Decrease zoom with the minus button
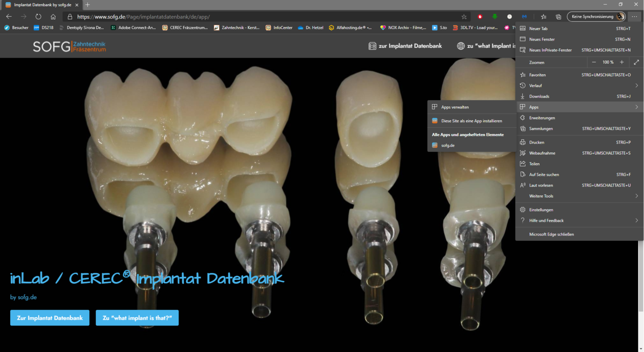Screen dimensions: 644x352 point(594,62)
